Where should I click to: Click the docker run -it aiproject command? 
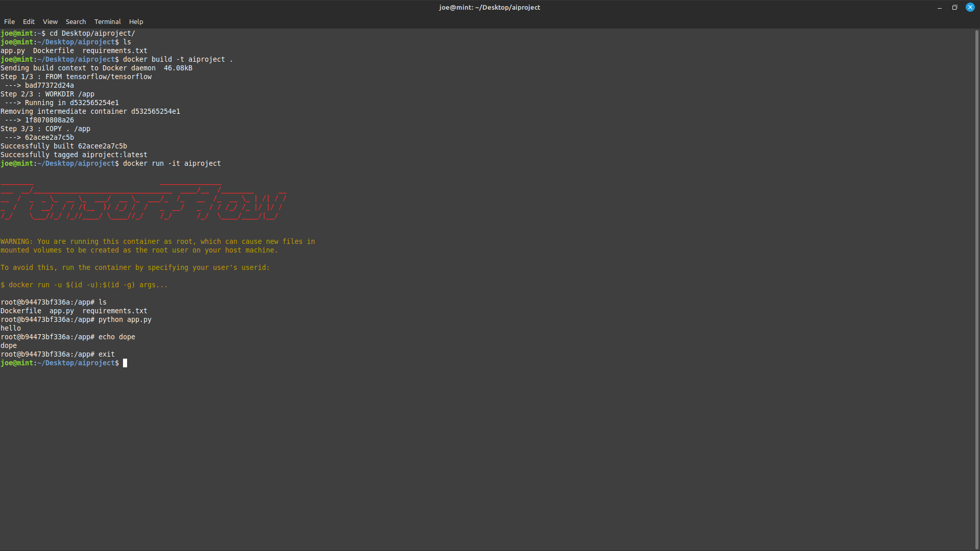172,163
